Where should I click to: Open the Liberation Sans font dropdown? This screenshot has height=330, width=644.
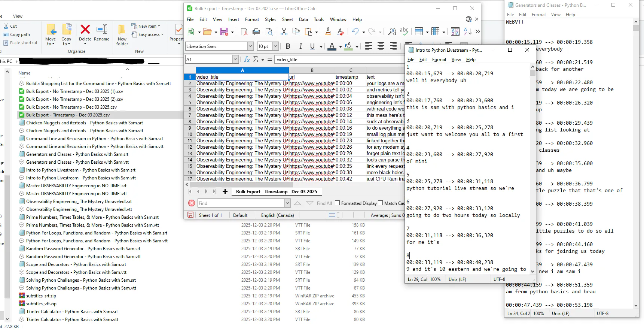tap(250, 46)
